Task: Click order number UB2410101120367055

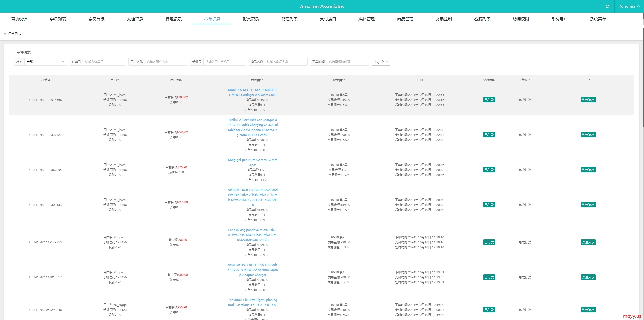Action: tap(46, 170)
